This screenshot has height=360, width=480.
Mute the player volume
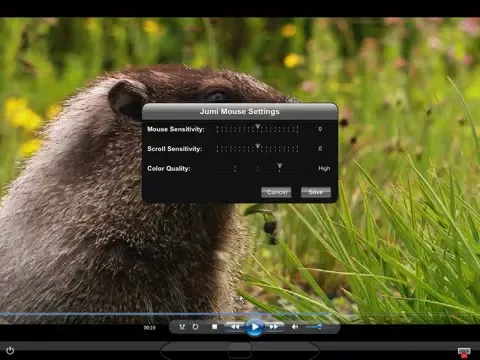tap(295, 327)
